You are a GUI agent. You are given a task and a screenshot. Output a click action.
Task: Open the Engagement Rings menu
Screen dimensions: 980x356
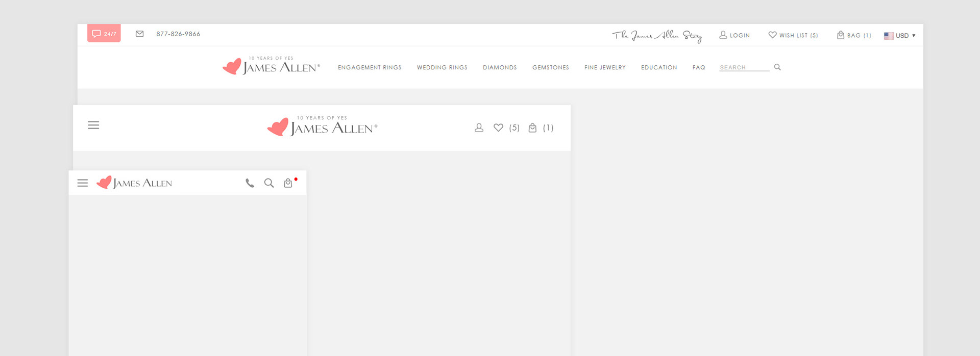(x=370, y=67)
